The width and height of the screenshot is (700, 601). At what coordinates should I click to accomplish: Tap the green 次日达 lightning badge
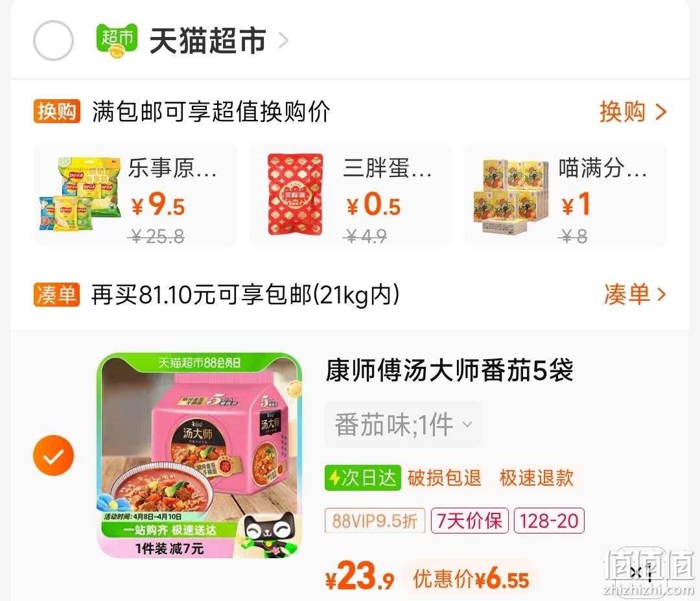[x=362, y=478]
